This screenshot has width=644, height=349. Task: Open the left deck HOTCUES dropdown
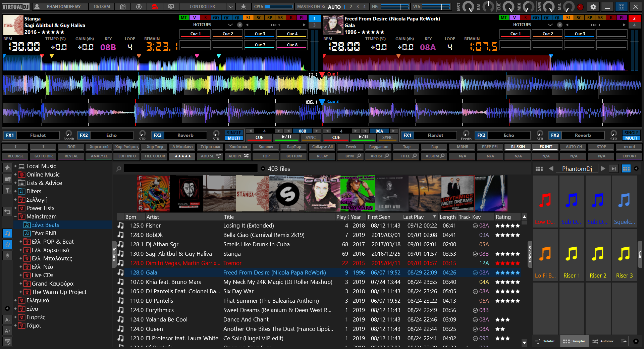pos(230,25)
